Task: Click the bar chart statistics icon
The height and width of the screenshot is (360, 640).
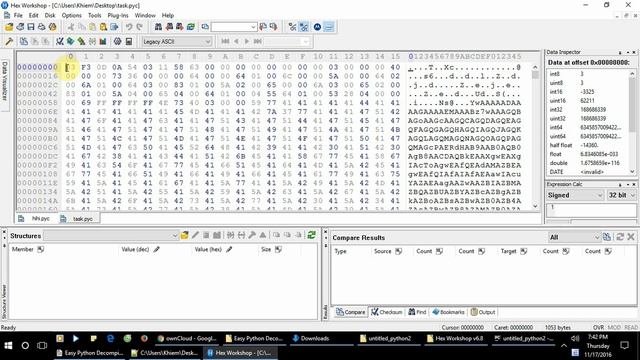Action: [x=103, y=41]
